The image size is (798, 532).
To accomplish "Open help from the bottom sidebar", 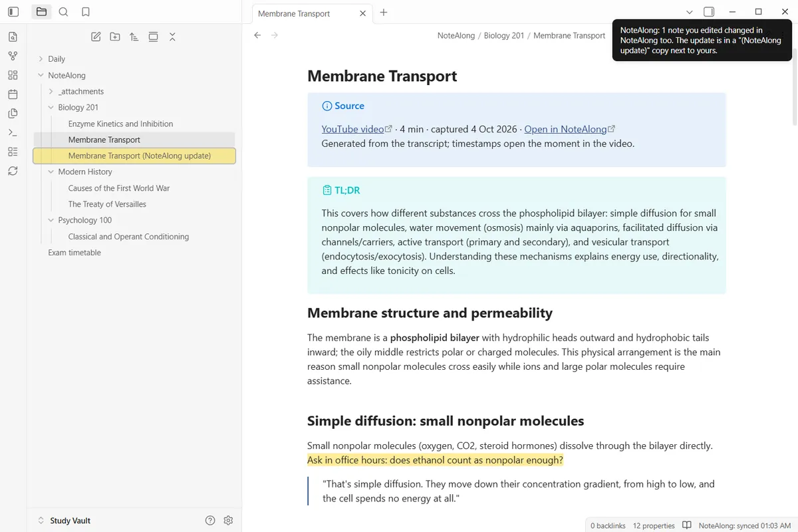I will [210, 520].
